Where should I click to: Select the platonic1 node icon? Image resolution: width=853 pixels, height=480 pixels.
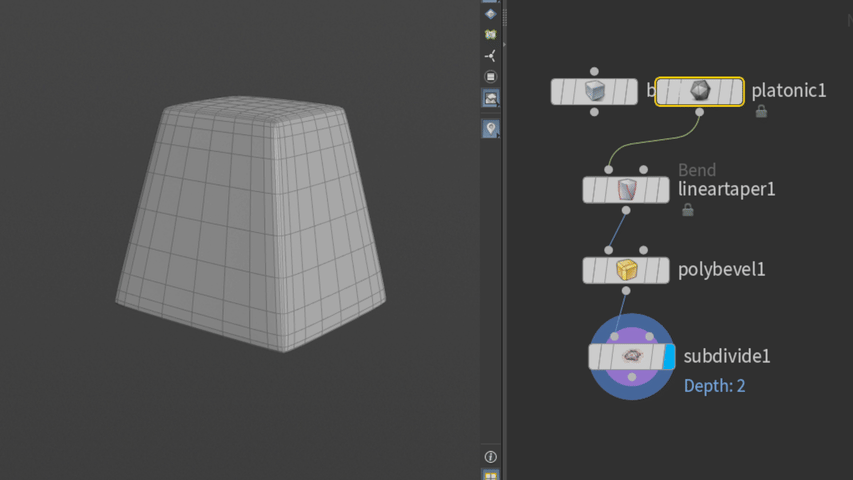(x=700, y=91)
